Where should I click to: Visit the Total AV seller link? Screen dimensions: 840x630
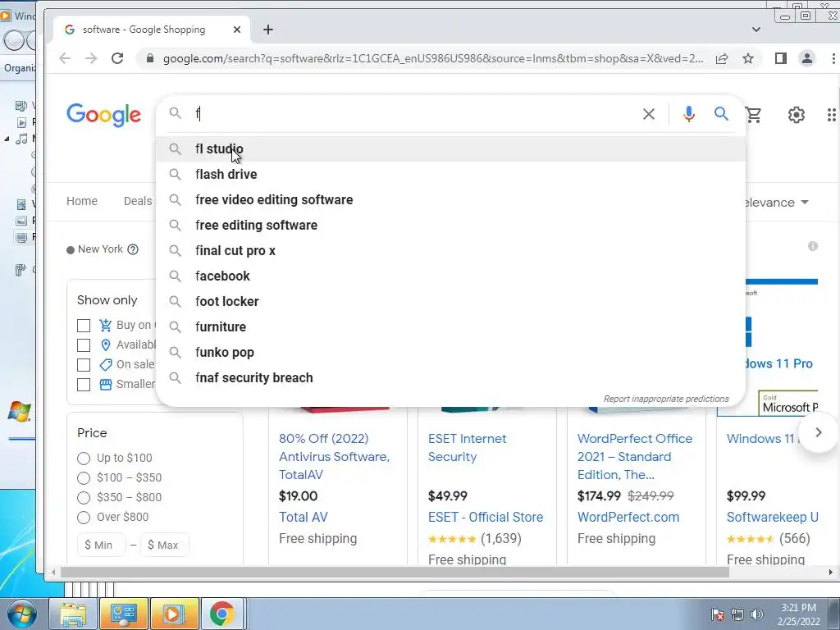pyautogui.click(x=304, y=517)
